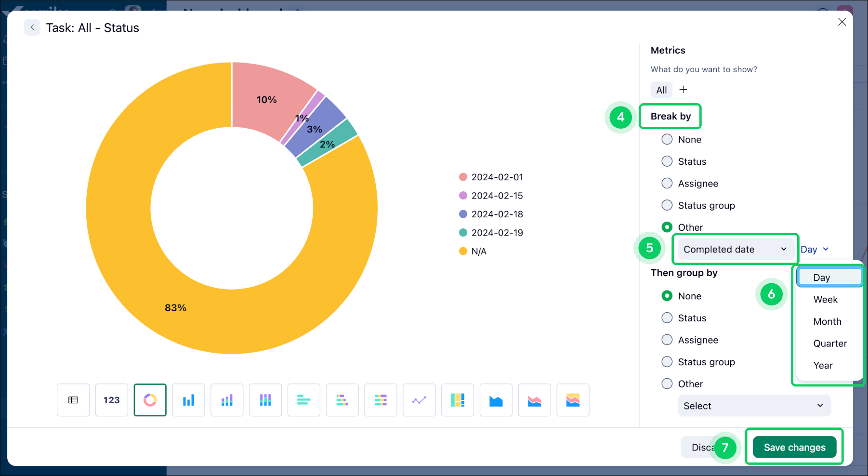Select the Status radio under Break by
This screenshot has width=868, height=476.
click(x=667, y=161)
